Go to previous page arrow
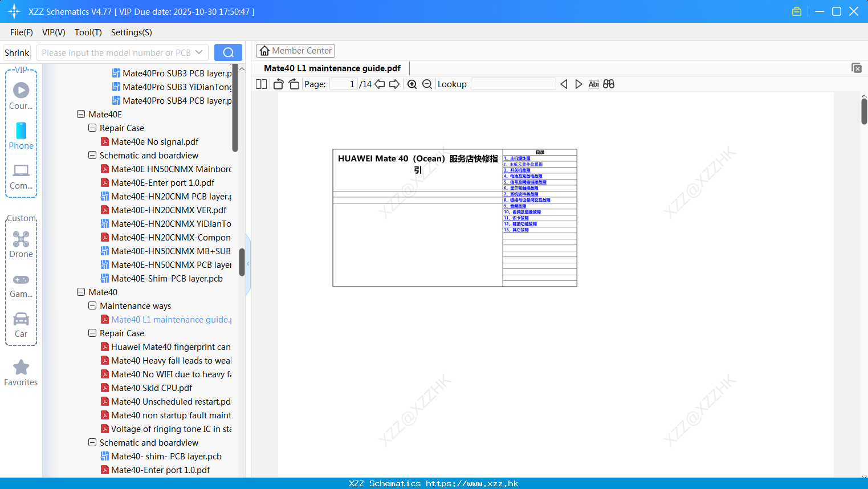 point(380,84)
